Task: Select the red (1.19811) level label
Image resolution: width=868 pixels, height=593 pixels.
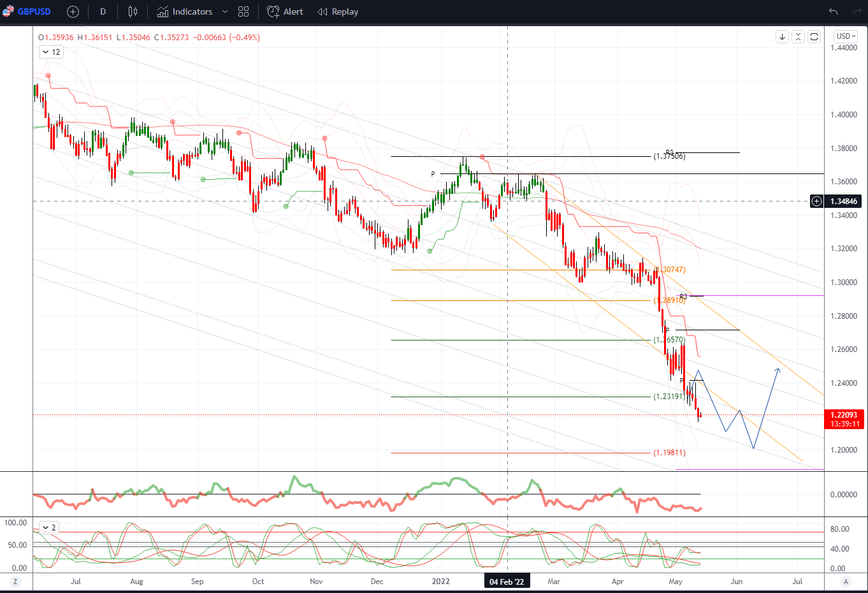Action: tap(669, 453)
